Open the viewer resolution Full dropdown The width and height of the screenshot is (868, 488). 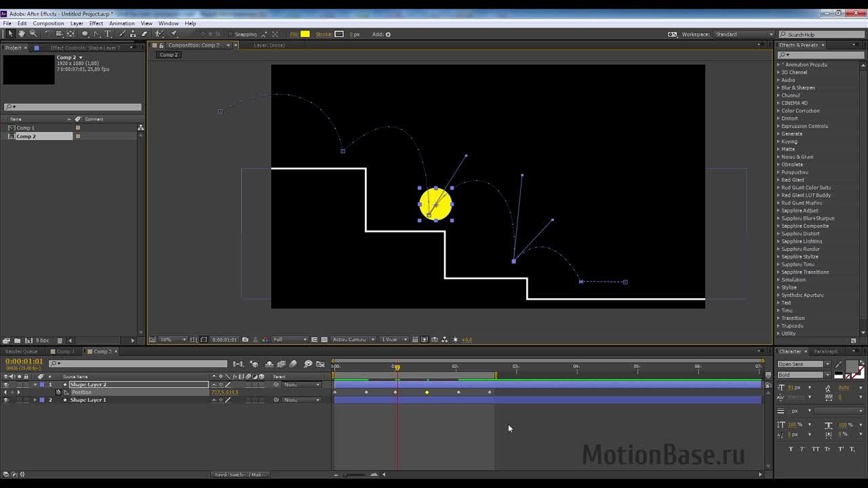click(289, 340)
